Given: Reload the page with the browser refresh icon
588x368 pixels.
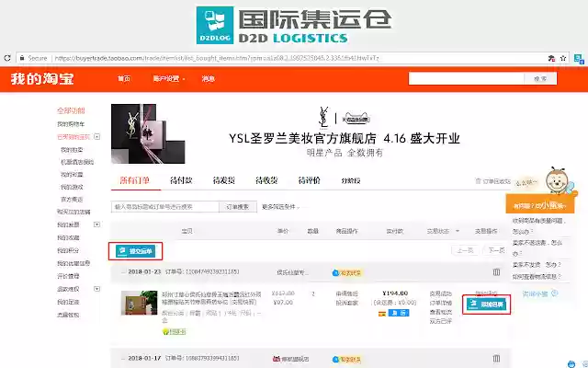Looking at the screenshot, I should pos(7,58).
